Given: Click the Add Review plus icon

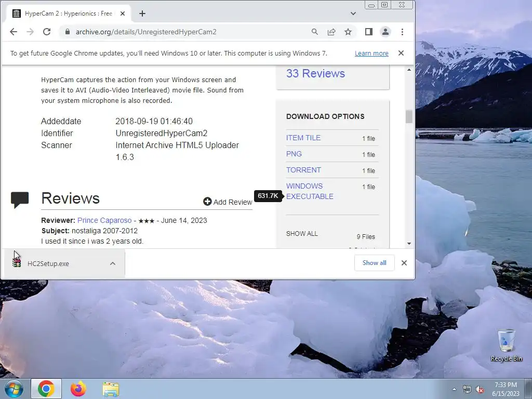Looking at the screenshot, I should click(207, 202).
